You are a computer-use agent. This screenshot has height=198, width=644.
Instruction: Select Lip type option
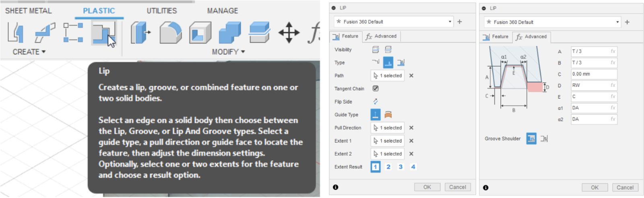coord(376,62)
